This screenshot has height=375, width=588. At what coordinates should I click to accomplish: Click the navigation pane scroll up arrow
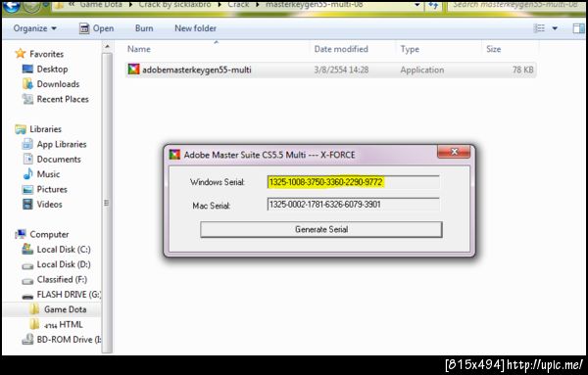107,47
